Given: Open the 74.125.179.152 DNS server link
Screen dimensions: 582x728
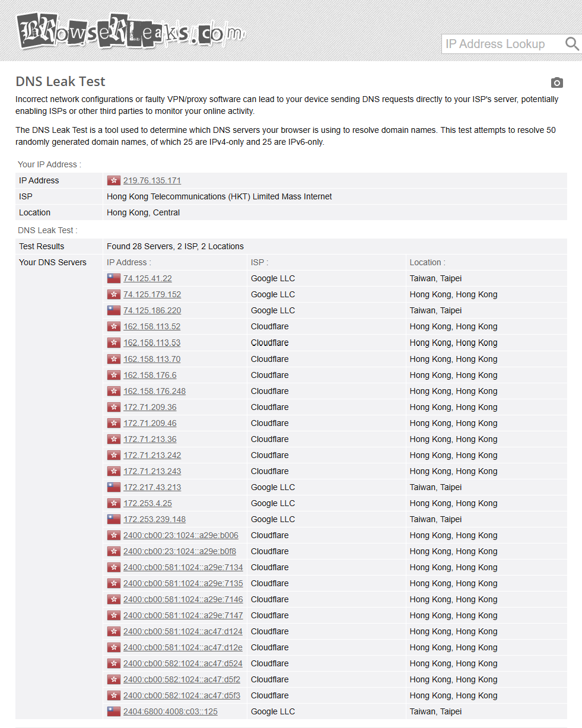Looking at the screenshot, I should pos(152,294).
